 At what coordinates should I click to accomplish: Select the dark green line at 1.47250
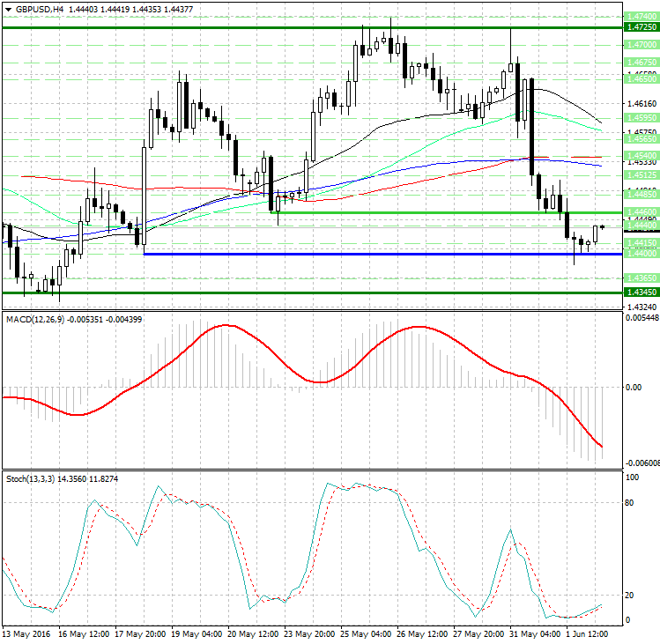(264, 27)
